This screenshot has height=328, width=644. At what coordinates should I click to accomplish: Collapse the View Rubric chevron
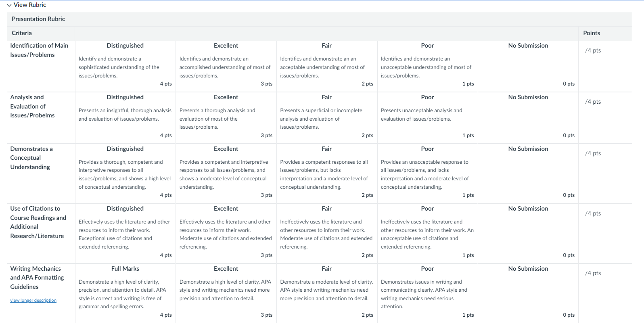(10, 5)
